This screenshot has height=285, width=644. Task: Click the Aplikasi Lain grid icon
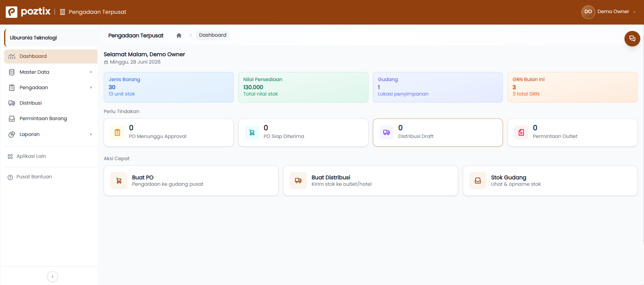[10, 156]
